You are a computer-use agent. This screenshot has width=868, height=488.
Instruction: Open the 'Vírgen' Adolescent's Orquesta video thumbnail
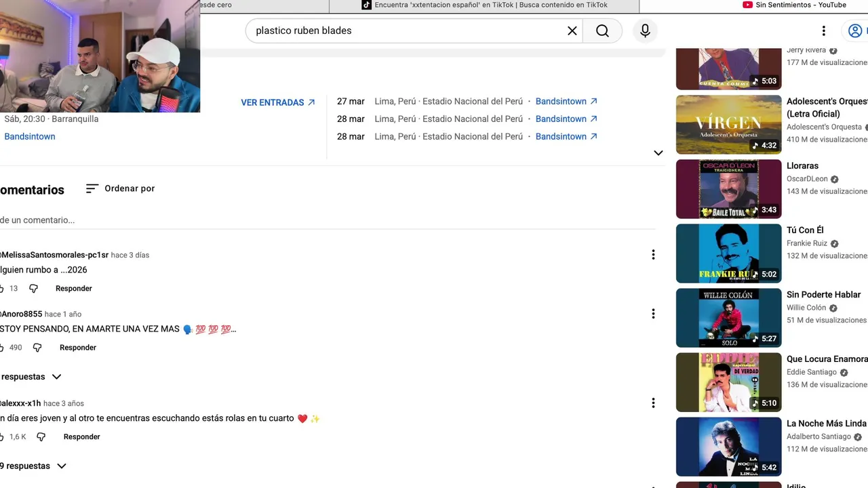click(728, 124)
